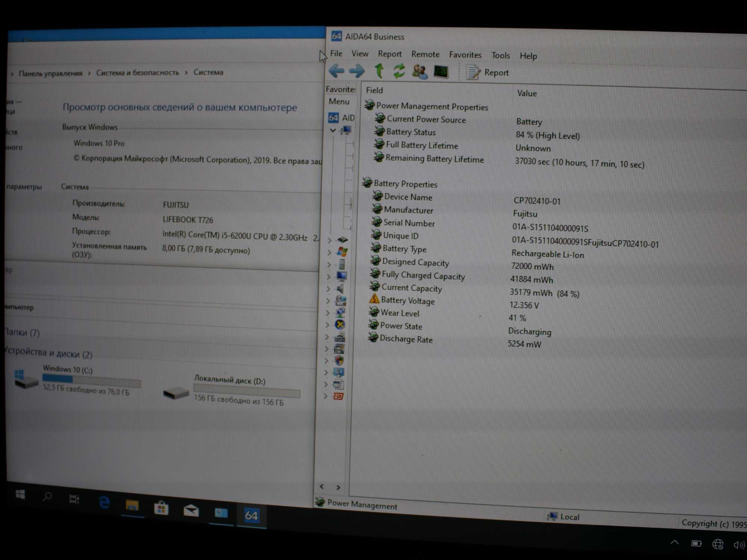Select the red Benchmark icon in the tree
This screenshot has width=747, height=560.
point(338,396)
